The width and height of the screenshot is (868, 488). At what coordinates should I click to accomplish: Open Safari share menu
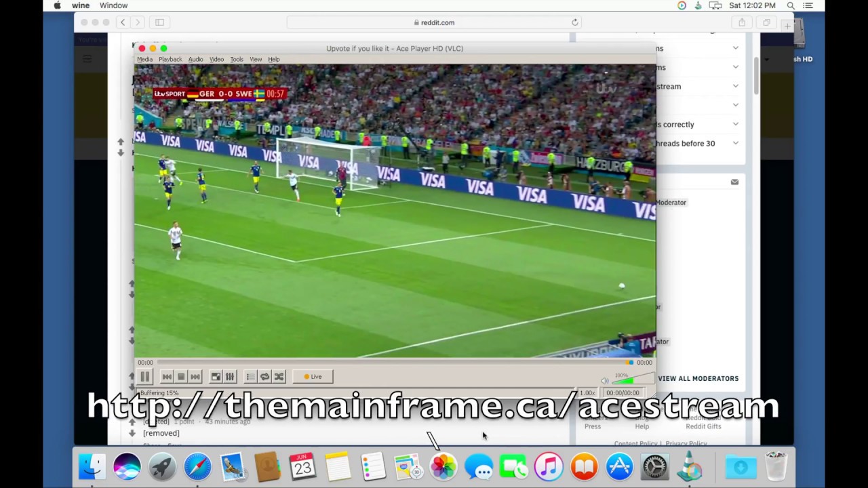pos(742,22)
